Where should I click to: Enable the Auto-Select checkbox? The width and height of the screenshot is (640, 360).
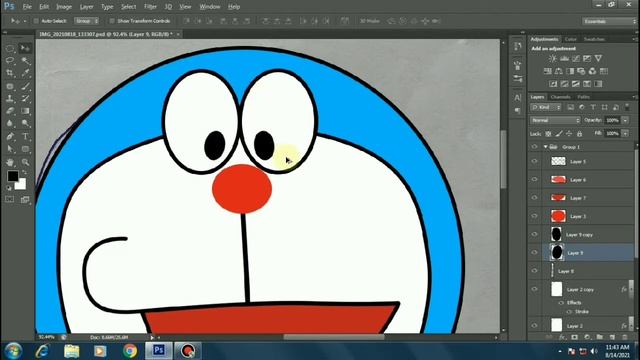(36, 21)
